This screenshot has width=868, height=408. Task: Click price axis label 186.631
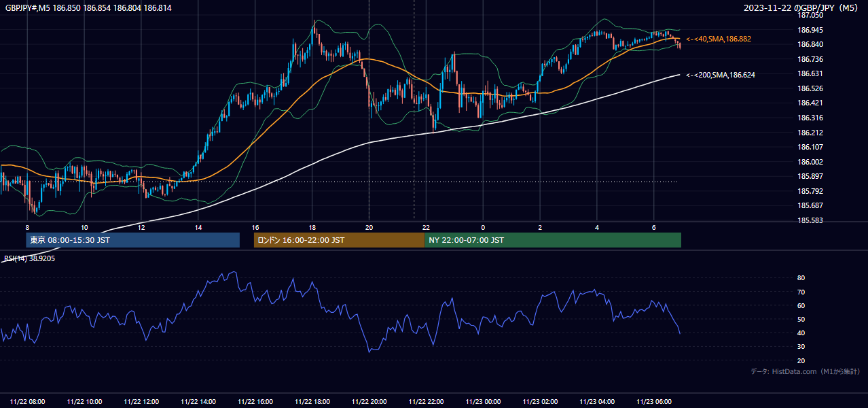pyautogui.click(x=810, y=73)
